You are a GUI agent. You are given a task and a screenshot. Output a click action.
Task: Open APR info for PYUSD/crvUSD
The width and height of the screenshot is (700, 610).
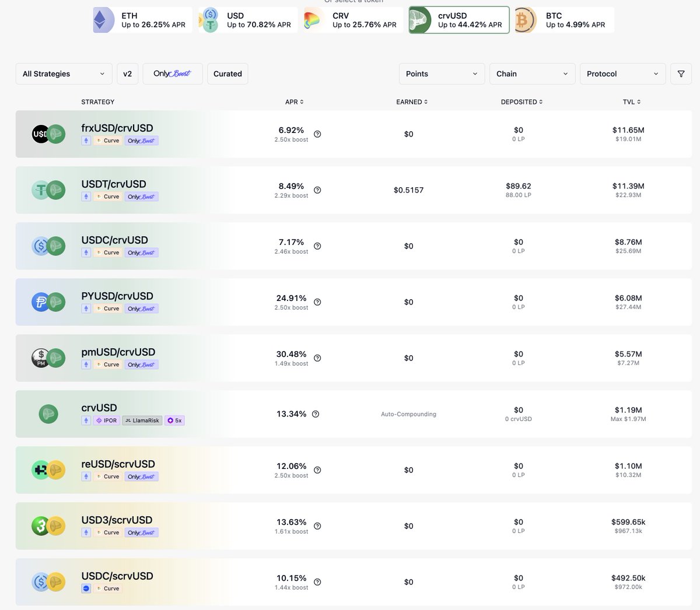point(317,302)
